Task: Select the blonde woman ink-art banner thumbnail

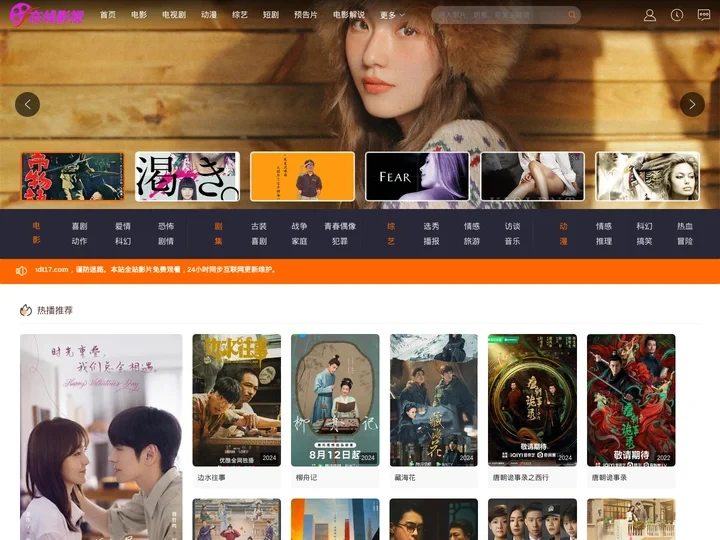Action: 647,177
